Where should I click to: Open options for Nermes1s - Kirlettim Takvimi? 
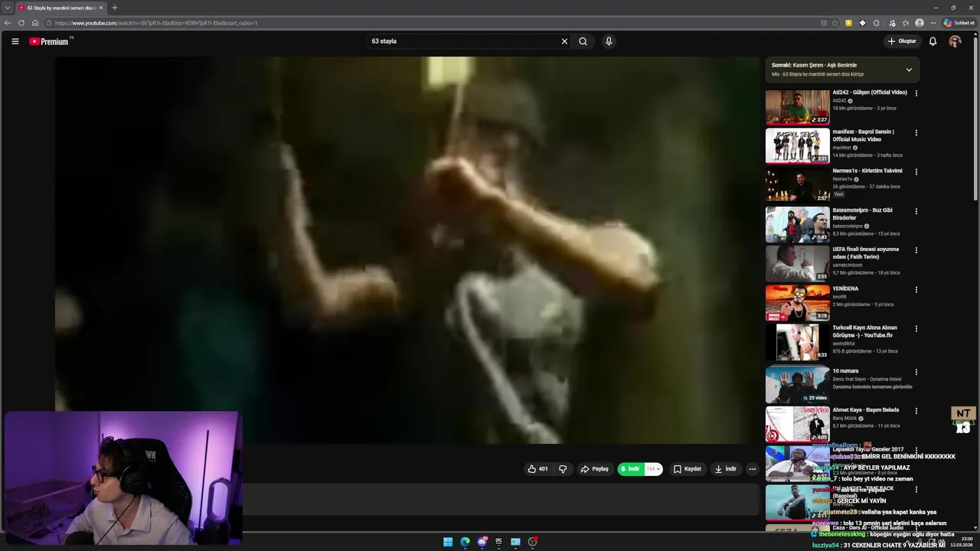tap(916, 172)
